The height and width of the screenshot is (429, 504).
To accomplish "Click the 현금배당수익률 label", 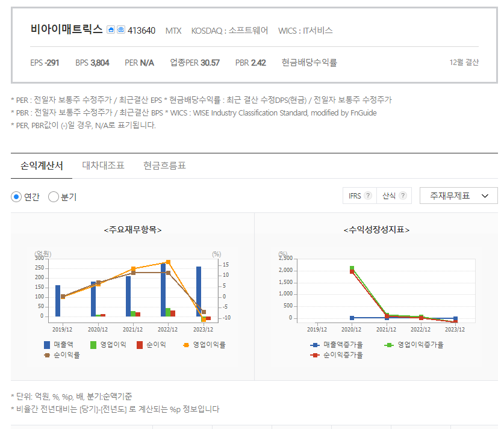I will point(310,63).
